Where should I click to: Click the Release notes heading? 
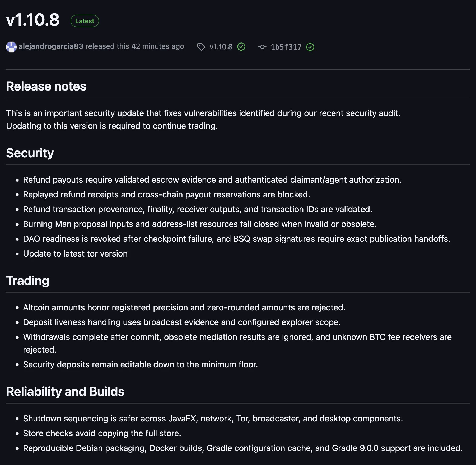(46, 86)
